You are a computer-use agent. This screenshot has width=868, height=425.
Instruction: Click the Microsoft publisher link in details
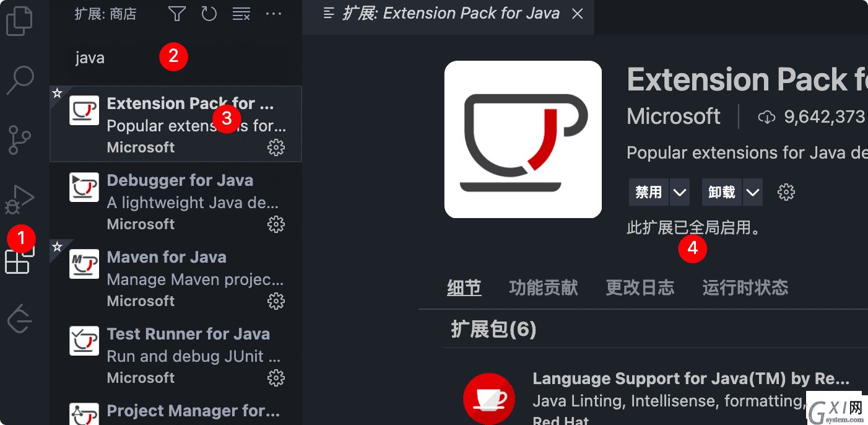coord(674,116)
